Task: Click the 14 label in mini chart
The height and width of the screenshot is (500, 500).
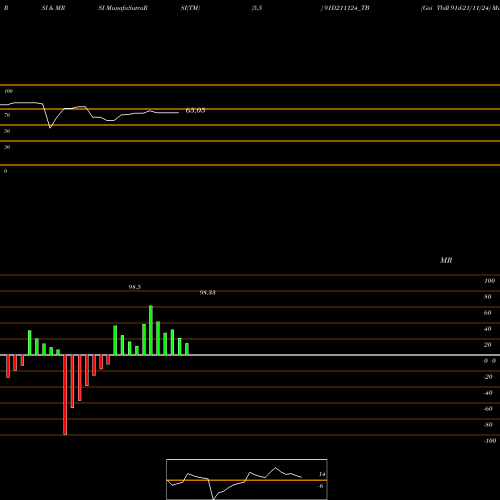Action: 322,474
